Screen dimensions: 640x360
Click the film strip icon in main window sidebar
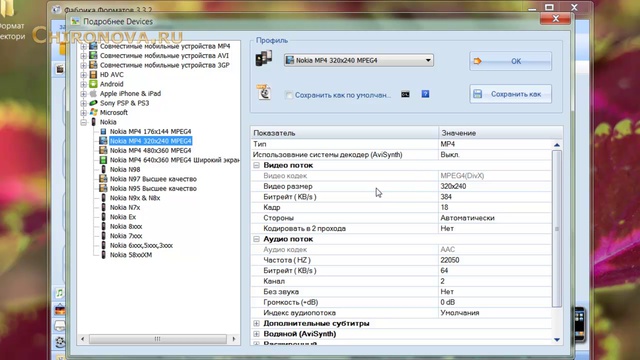click(x=60, y=69)
